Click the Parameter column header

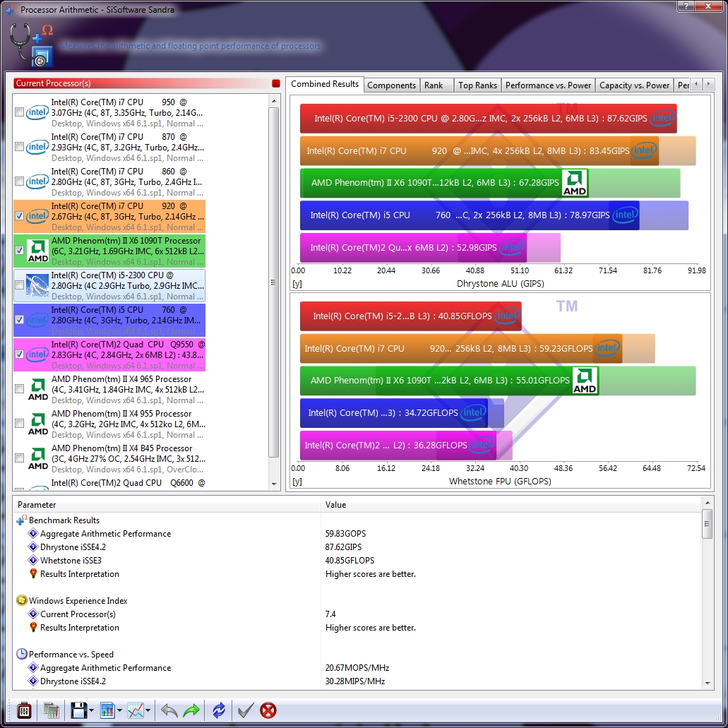coord(167,505)
